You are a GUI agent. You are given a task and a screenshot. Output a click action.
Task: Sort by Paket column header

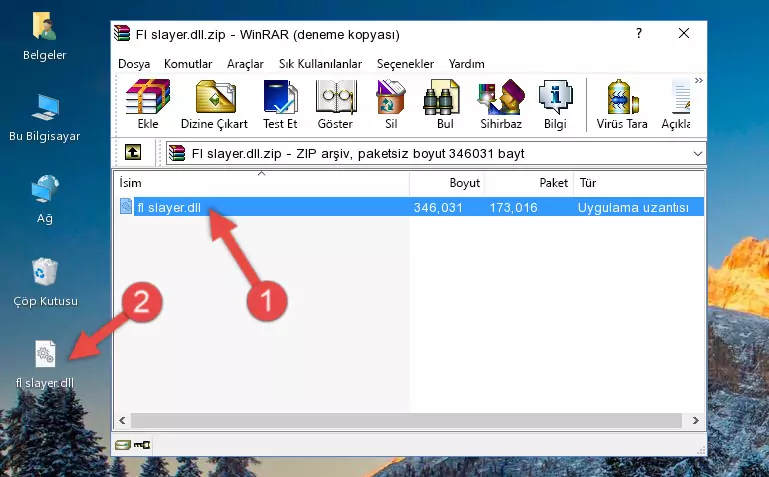pos(529,183)
